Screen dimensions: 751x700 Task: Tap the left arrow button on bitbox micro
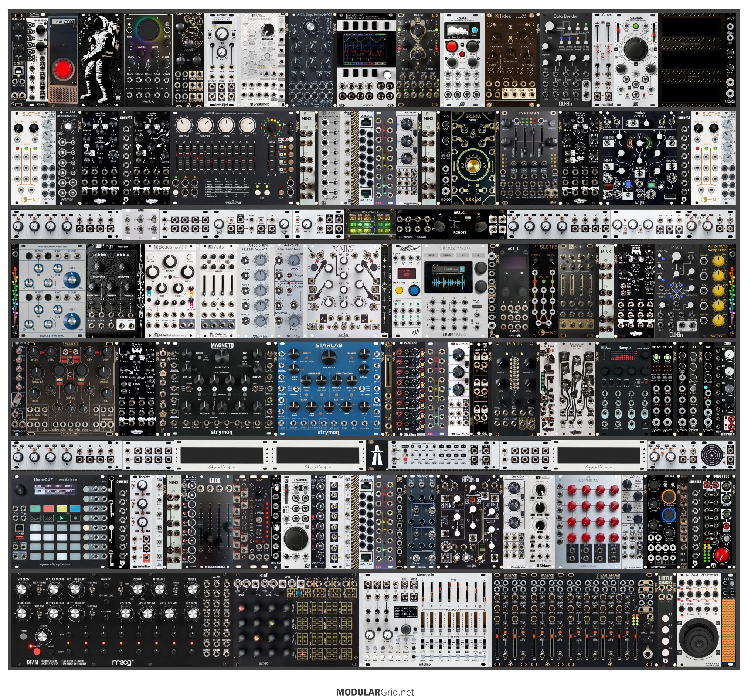point(462,255)
